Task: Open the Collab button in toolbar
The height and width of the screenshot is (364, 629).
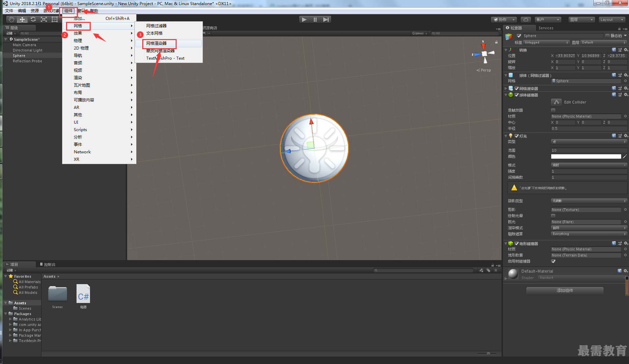Action: click(x=504, y=20)
